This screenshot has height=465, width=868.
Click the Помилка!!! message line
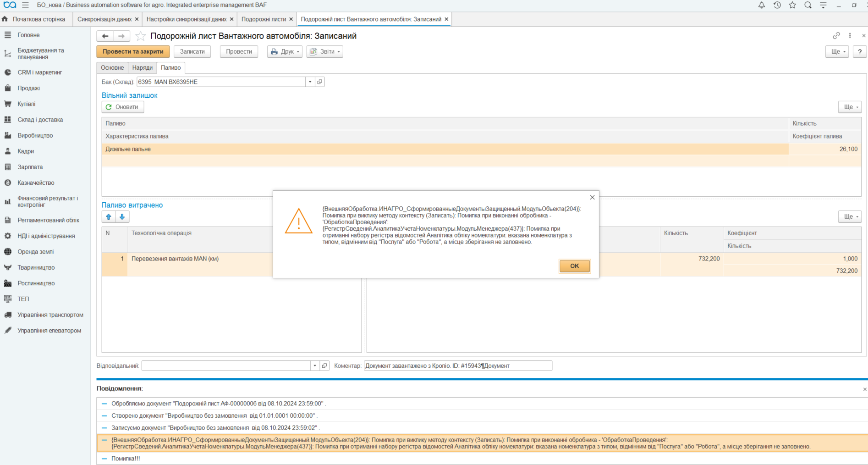(x=126, y=458)
